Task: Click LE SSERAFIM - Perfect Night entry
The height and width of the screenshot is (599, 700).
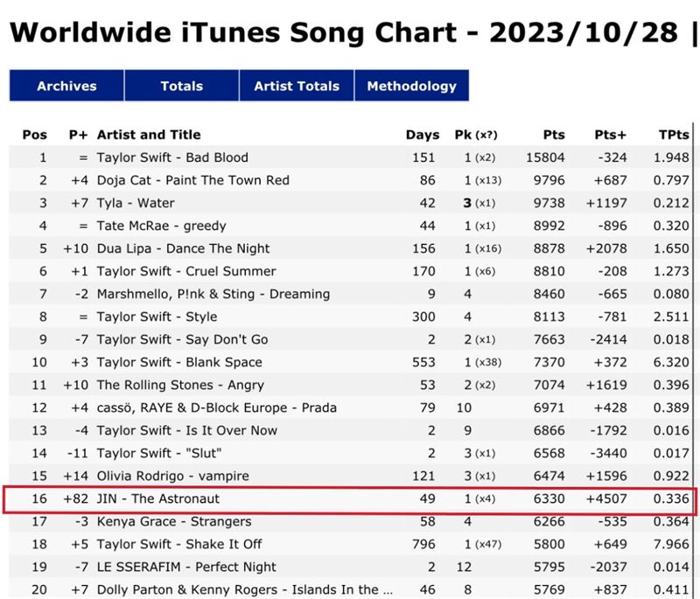Action: [x=351, y=567]
